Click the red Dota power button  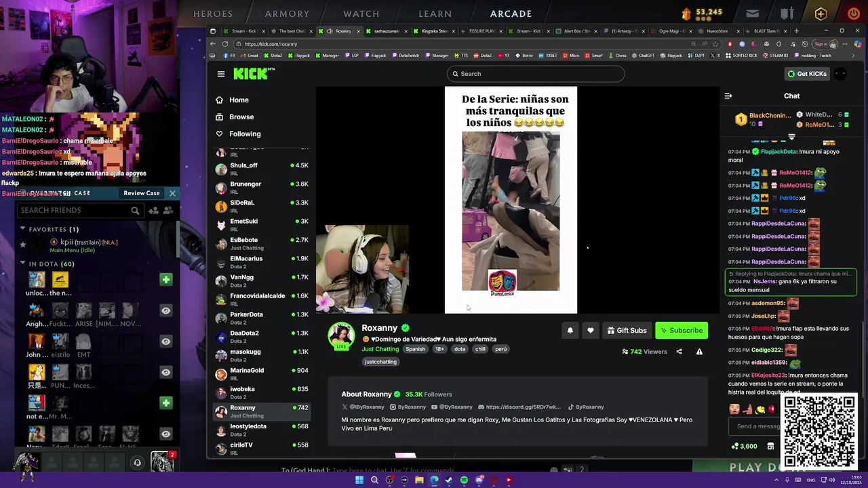tap(854, 14)
